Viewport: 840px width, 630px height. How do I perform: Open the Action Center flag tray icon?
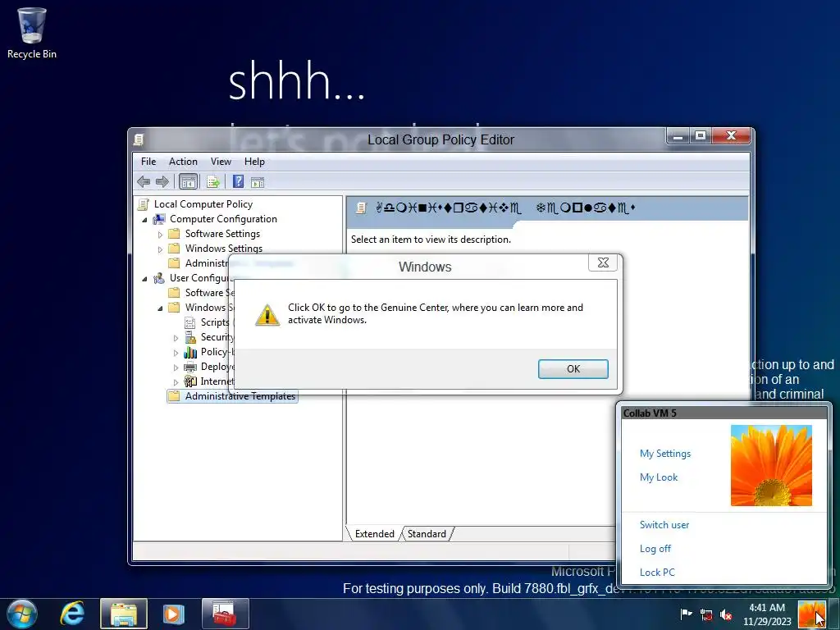(686, 614)
